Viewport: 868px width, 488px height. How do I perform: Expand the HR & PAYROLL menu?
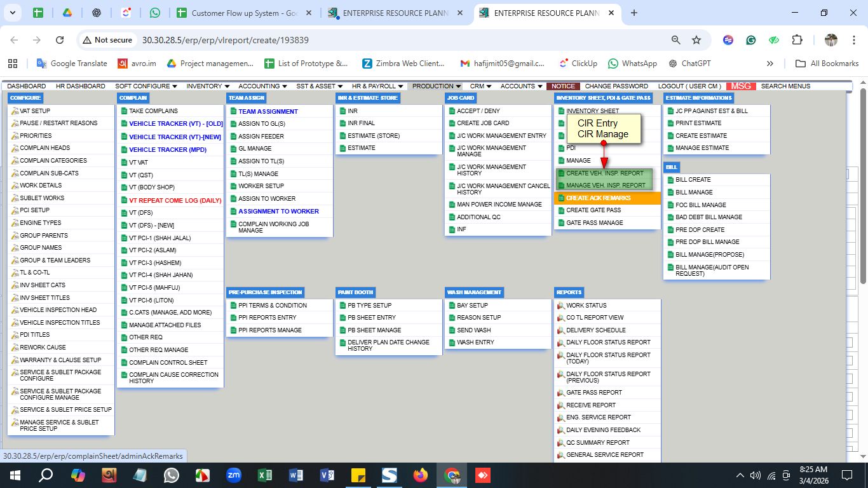[378, 86]
